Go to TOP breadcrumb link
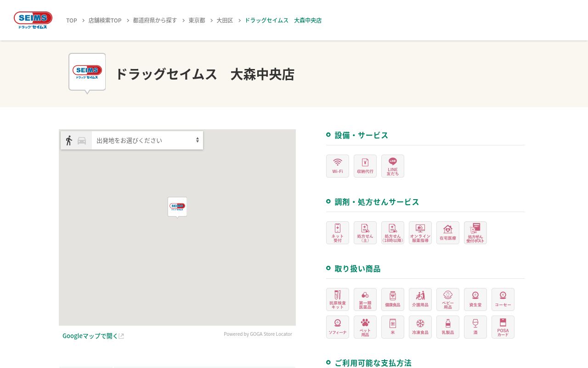This screenshot has height=368, width=588. click(72, 20)
